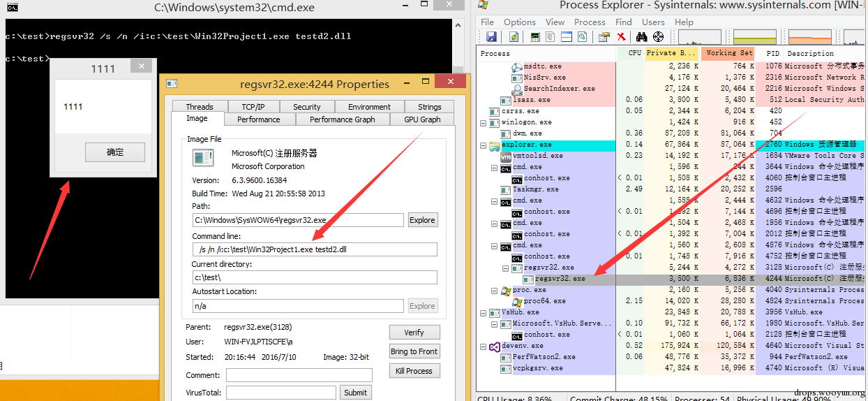The height and width of the screenshot is (401, 868).
Task: Click the binoculars Find Handle or DLL icon
Action: (x=641, y=36)
